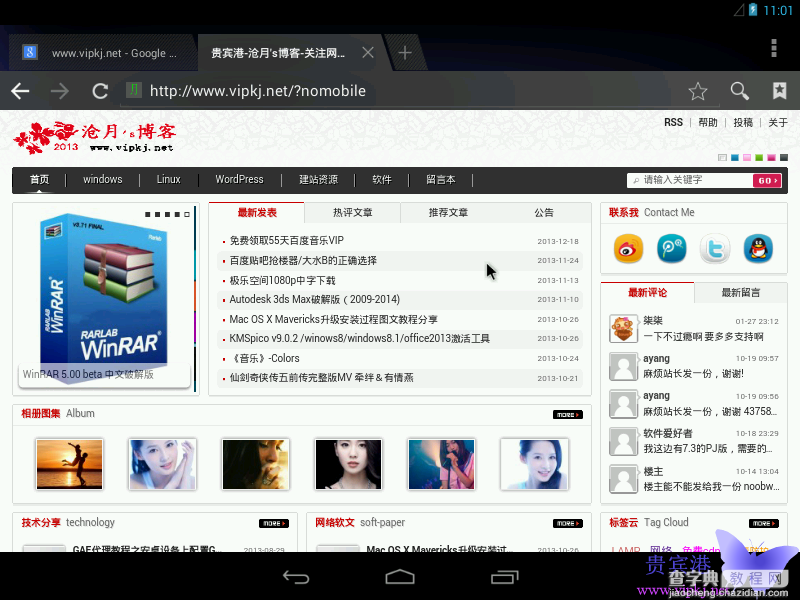The image size is (800, 600).
Task: Open 建站资源 navigation menu item
Action: [318, 180]
